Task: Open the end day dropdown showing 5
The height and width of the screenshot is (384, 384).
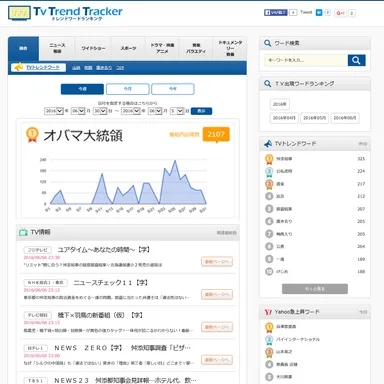Action: coord(177,111)
